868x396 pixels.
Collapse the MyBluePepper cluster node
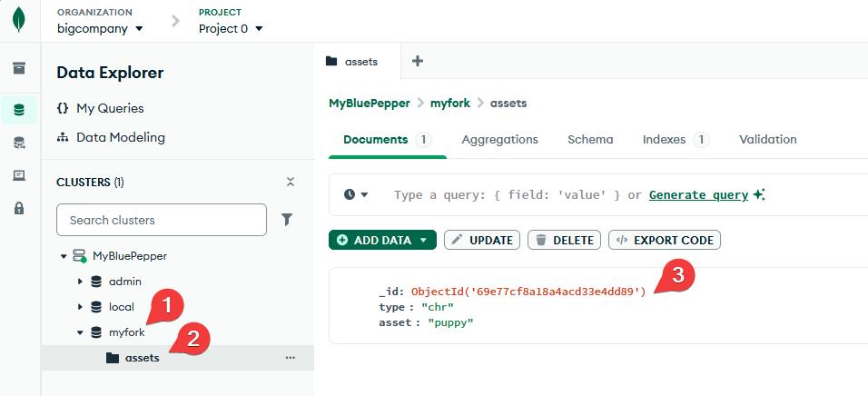click(x=64, y=256)
